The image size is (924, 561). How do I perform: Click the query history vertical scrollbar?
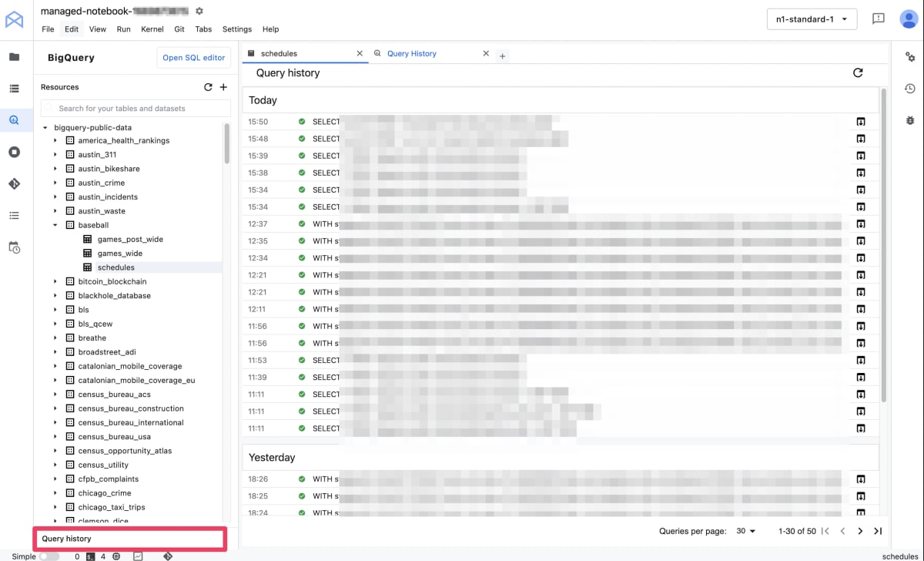click(x=883, y=244)
